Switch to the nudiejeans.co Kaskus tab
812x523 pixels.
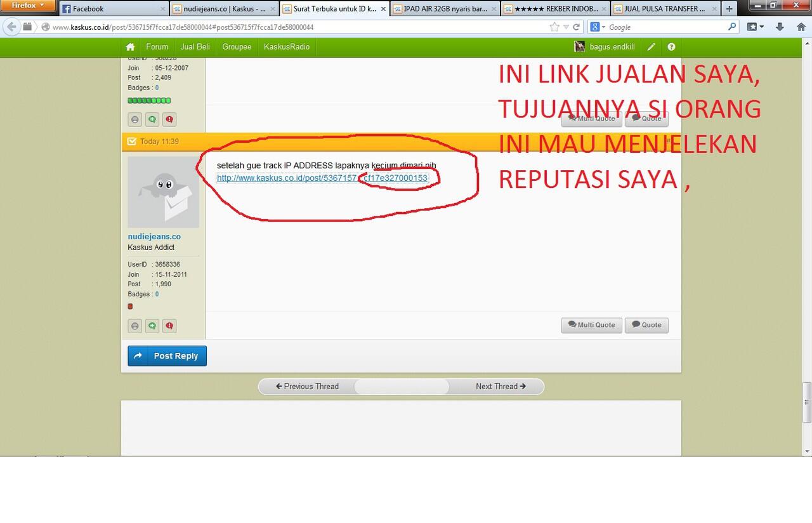point(224,9)
